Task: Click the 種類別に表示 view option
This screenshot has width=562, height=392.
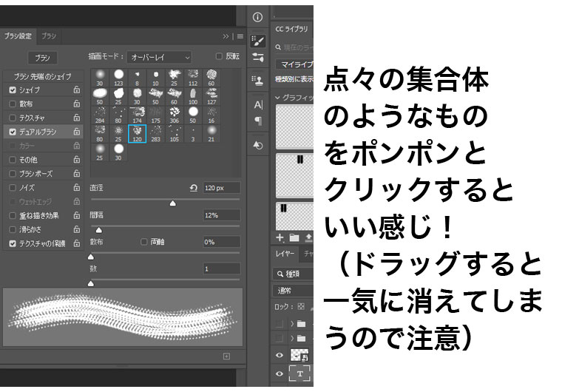Action: (294, 79)
